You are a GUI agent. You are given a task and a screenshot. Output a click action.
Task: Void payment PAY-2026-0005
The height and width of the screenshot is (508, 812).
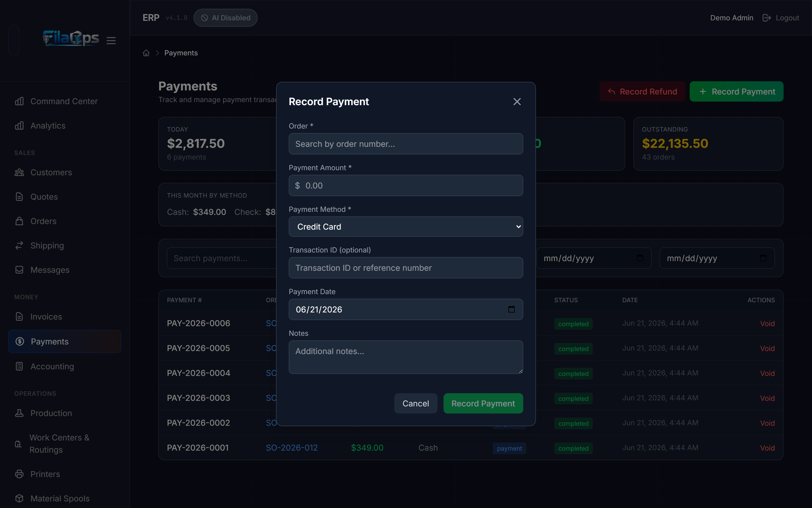pos(767,348)
